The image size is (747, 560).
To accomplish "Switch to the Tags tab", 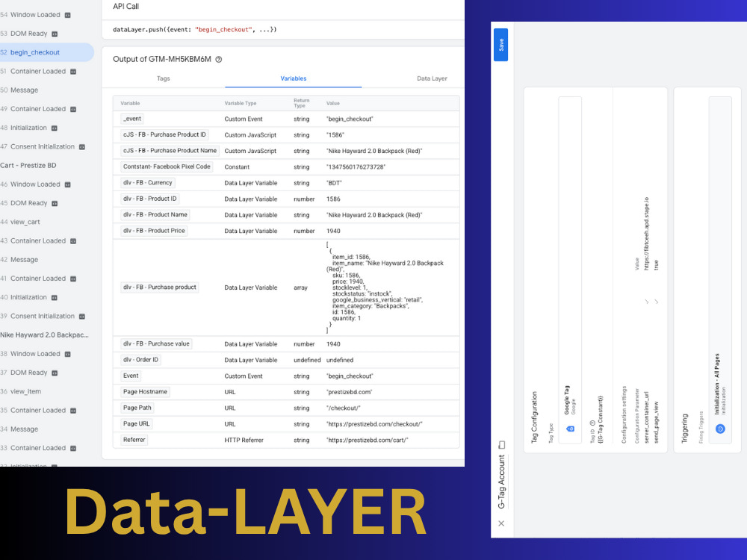I will pyautogui.click(x=164, y=78).
